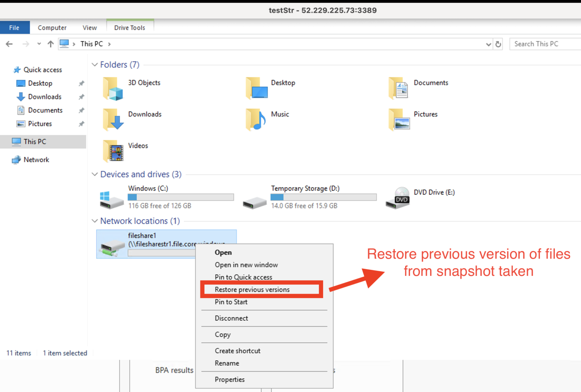This screenshot has width=581, height=392.
Task: Select Restore previous versions from context menu
Action: pyautogui.click(x=252, y=289)
